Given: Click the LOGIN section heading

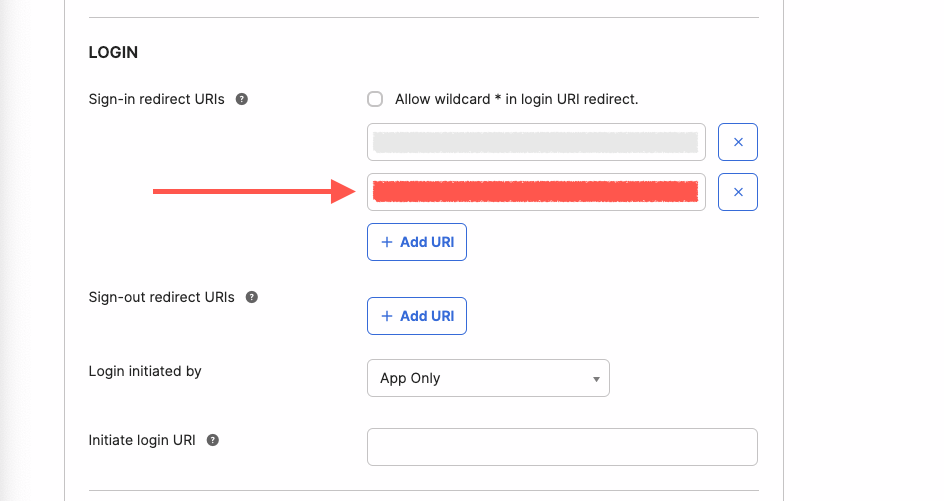Looking at the screenshot, I should (x=113, y=52).
